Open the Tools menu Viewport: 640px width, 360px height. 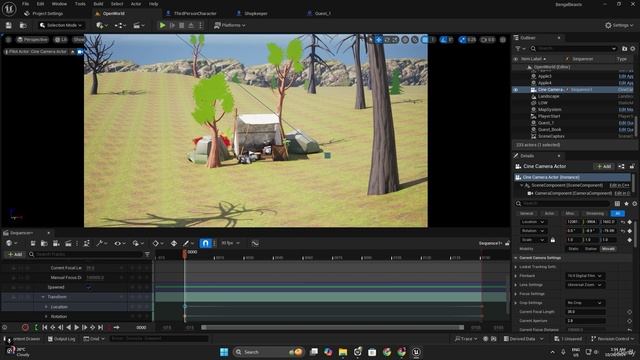tap(80, 4)
